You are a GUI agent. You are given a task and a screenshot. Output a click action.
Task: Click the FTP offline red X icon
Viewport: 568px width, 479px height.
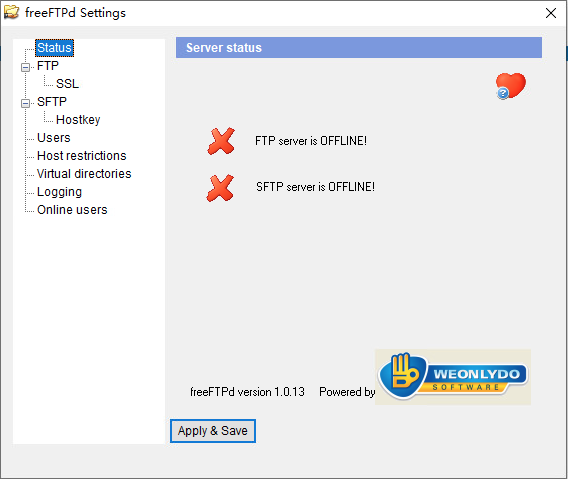[221, 141]
